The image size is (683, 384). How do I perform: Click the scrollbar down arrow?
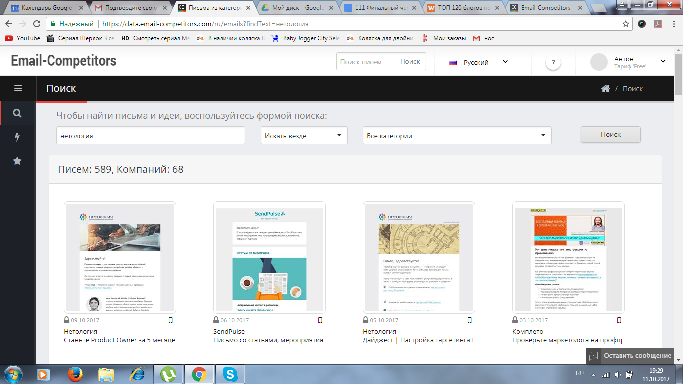679,360
